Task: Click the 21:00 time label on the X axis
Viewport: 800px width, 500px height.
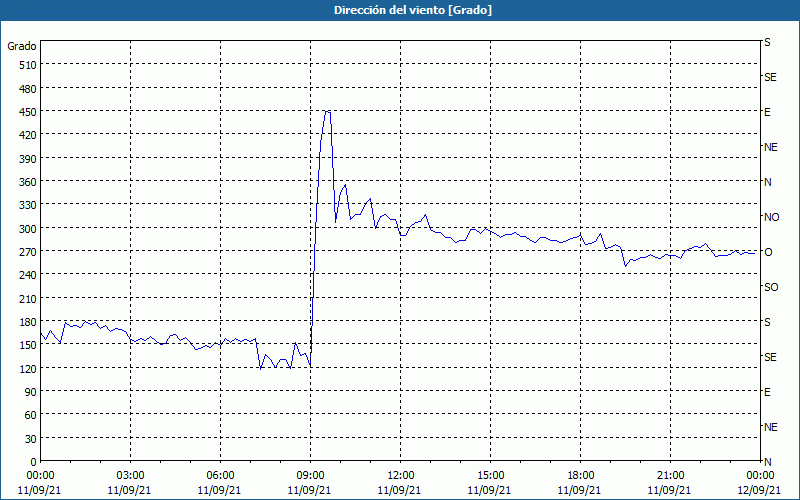Action: 670,476
